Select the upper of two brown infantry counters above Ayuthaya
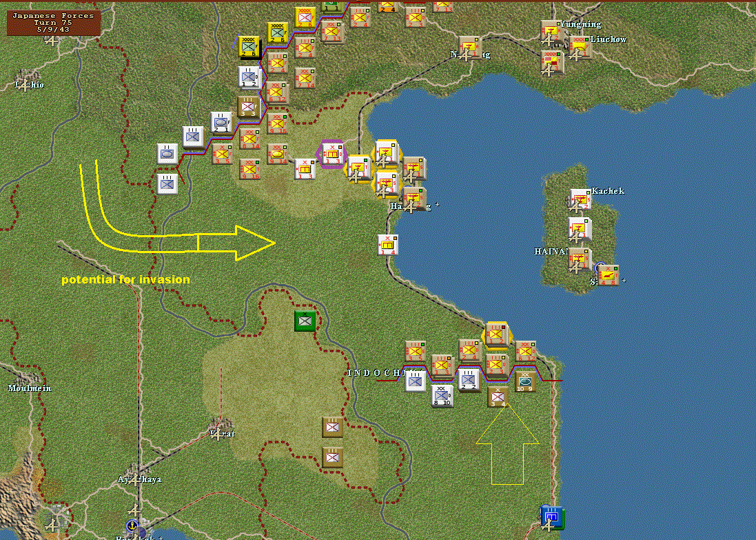756x540 pixels. click(332, 428)
